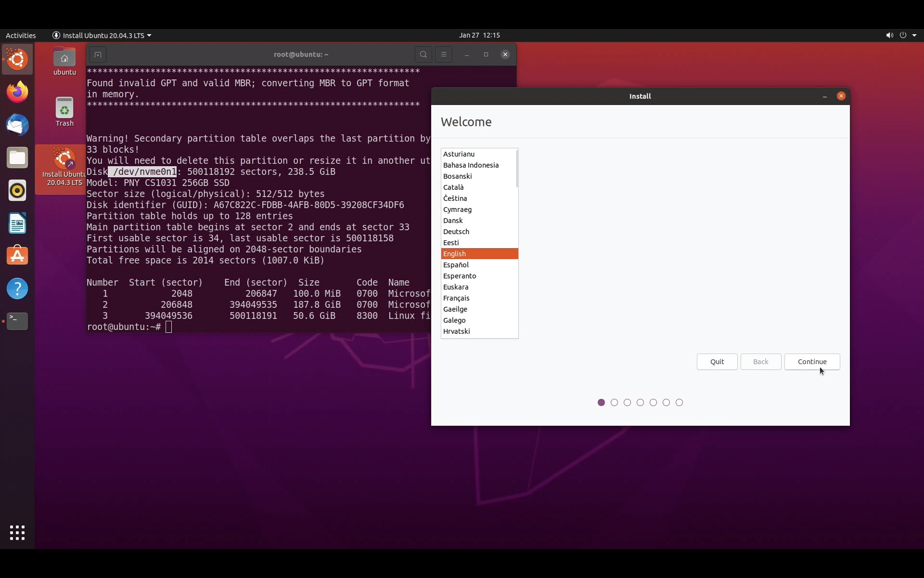Open the Ubuntu installer icon in dock
This screenshot has width=924, height=578.
click(x=17, y=59)
